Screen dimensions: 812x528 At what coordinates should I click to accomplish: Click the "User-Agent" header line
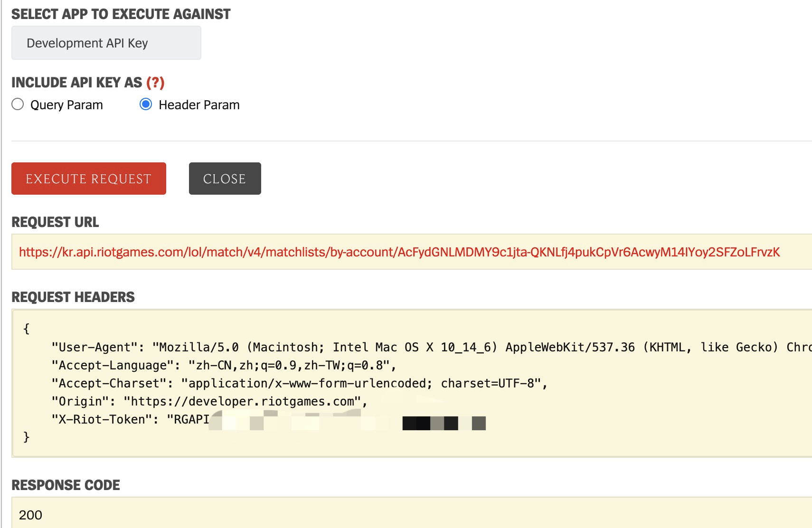[x=431, y=347]
